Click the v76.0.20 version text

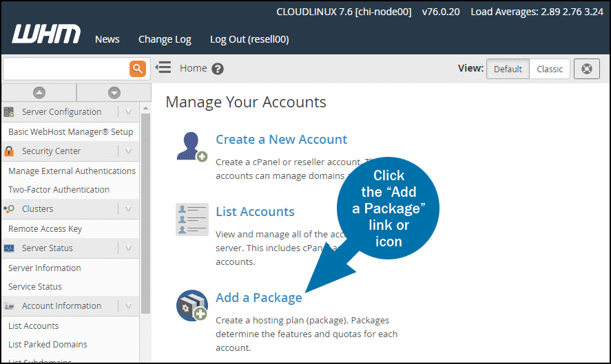point(441,12)
